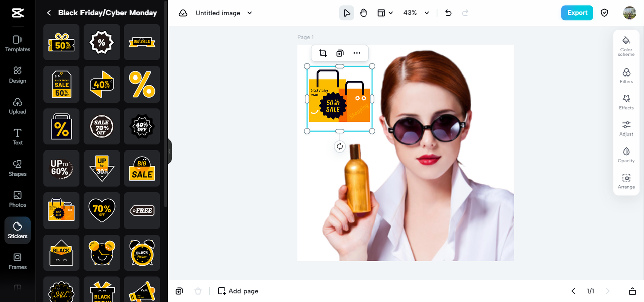
Task: Add the 40% OFF arrow sticker
Action: [102, 85]
